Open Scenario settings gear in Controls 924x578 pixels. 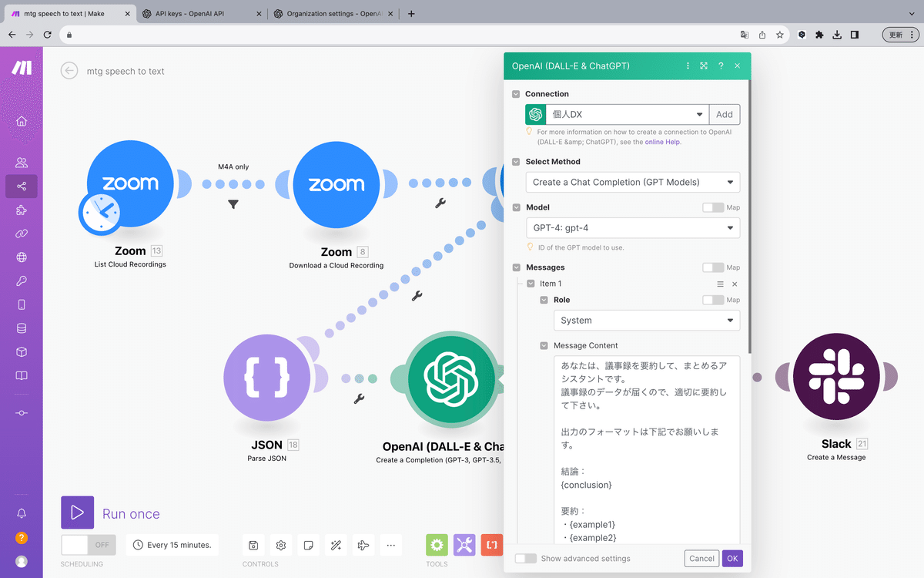click(x=281, y=546)
